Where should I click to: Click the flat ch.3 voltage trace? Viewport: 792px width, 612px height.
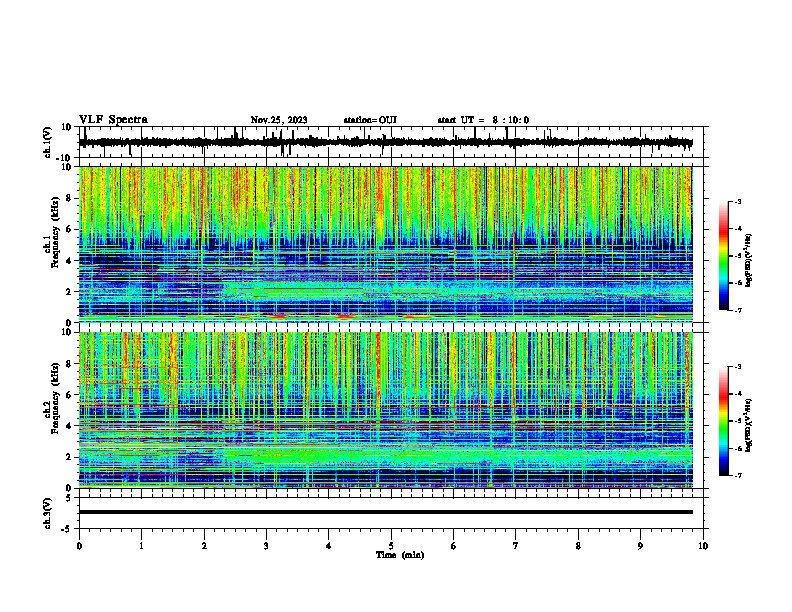click(x=385, y=512)
